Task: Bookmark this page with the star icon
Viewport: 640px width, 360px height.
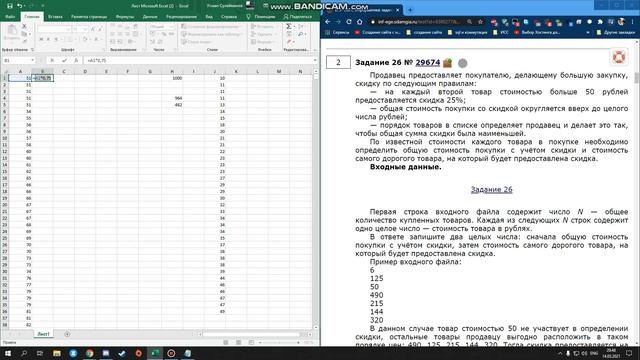Action: 480,21
